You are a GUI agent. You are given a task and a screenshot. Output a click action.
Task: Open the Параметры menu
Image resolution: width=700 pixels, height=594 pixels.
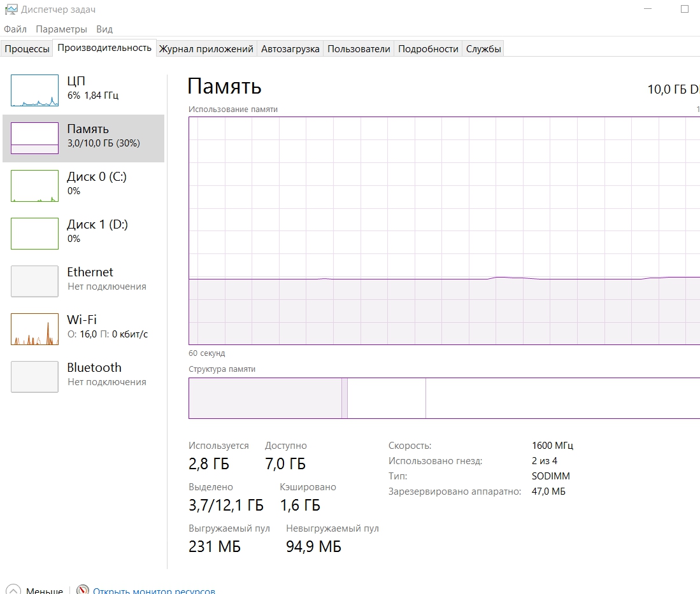pyautogui.click(x=61, y=29)
